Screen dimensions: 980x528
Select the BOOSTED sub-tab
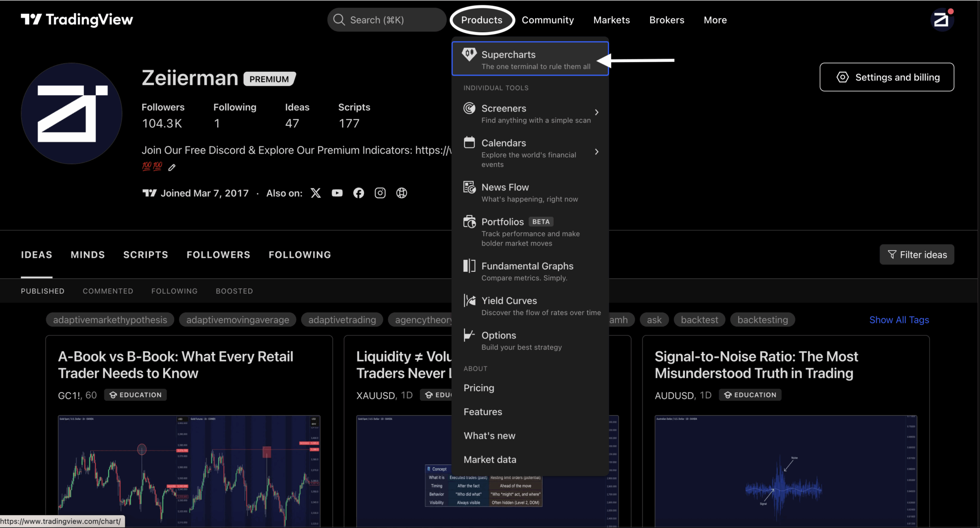click(234, 291)
